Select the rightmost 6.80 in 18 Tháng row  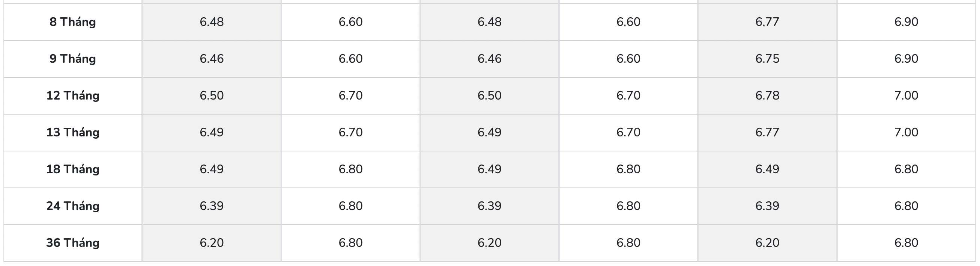click(906, 169)
